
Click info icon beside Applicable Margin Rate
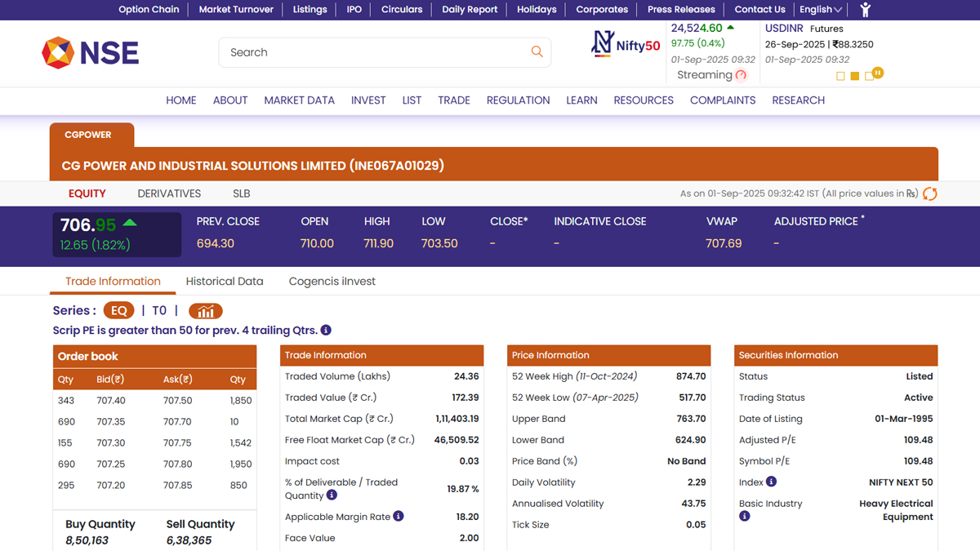click(399, 516)
